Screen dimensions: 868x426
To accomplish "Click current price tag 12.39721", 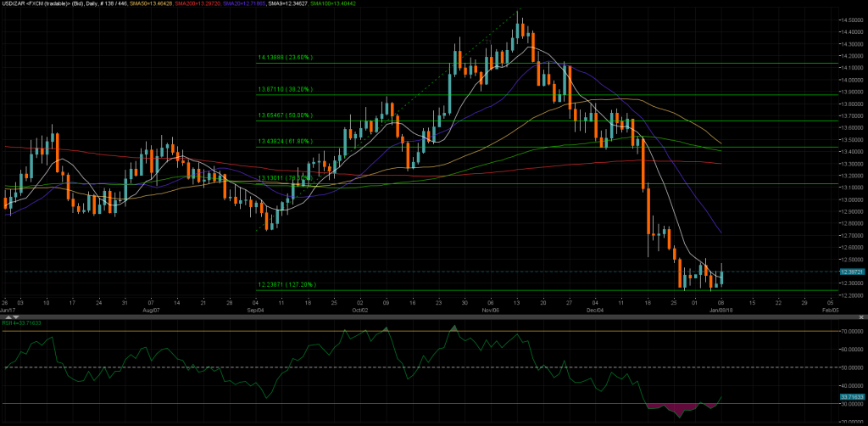I will (x=850, y=272).
